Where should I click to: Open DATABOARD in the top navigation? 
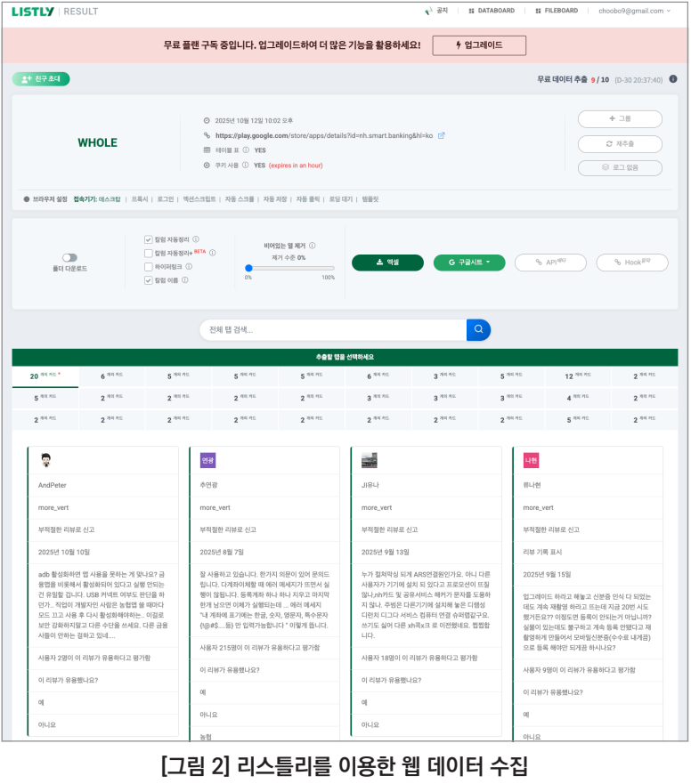492,11
